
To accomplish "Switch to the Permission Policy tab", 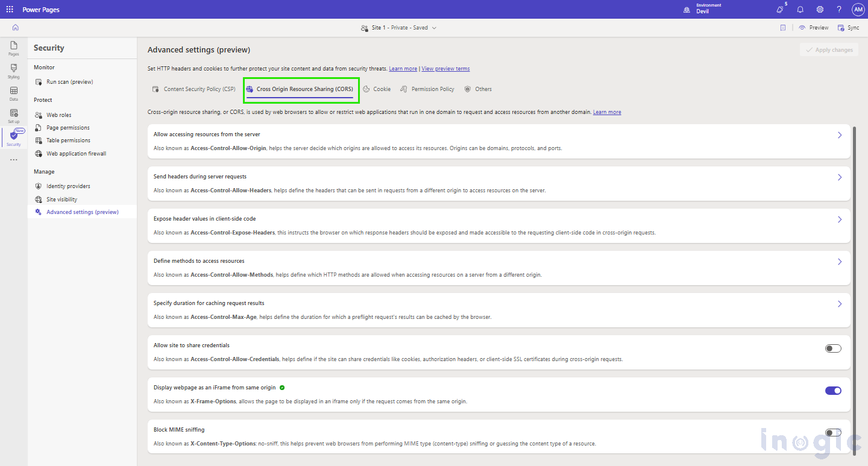I will pos(427,89).
